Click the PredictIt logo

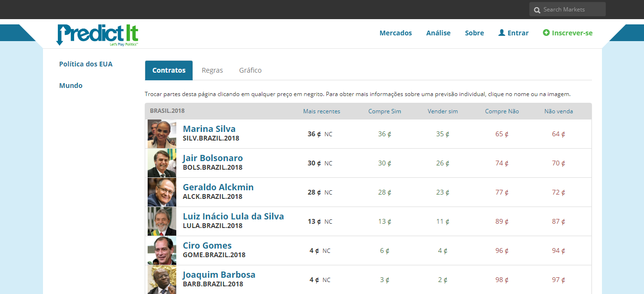(x=97, y=34)
